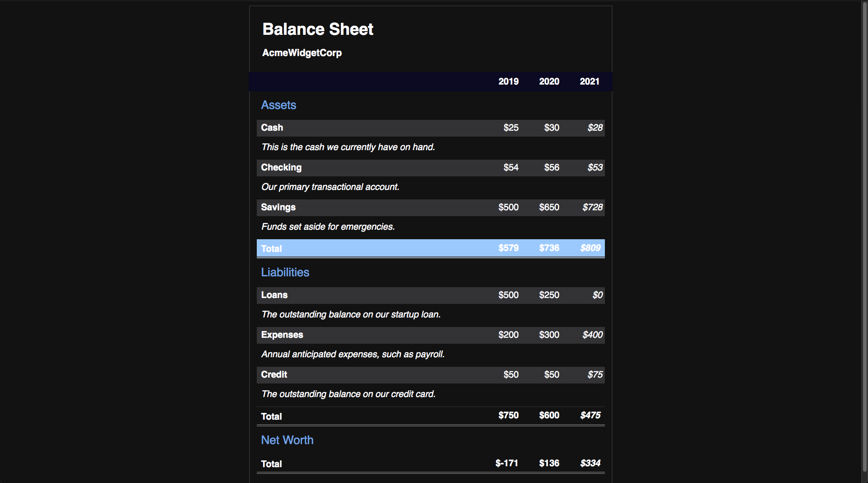The image size is (868, 483).
Task: Click the startup loan description text
Action: [x=350, y=314]
